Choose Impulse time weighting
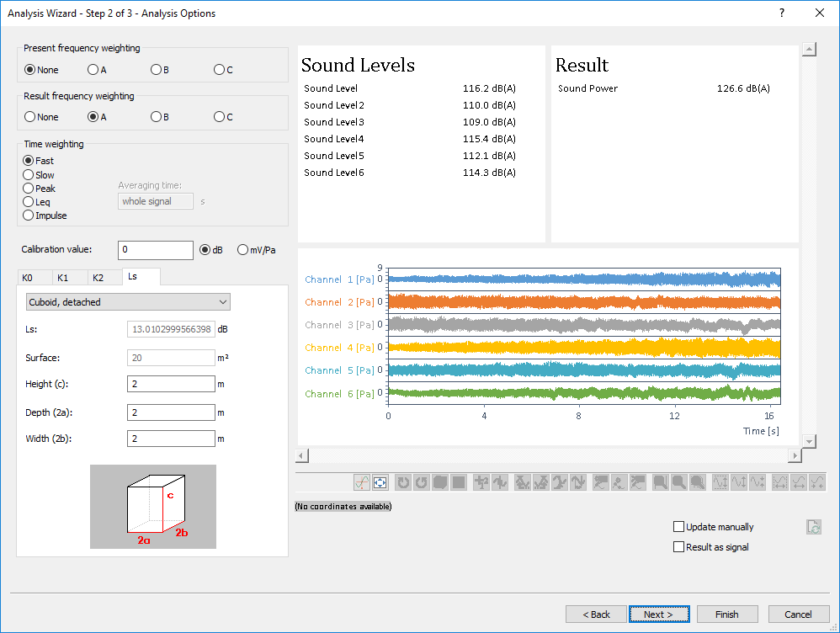The image size is (840, 633). (x=45, y=215)
